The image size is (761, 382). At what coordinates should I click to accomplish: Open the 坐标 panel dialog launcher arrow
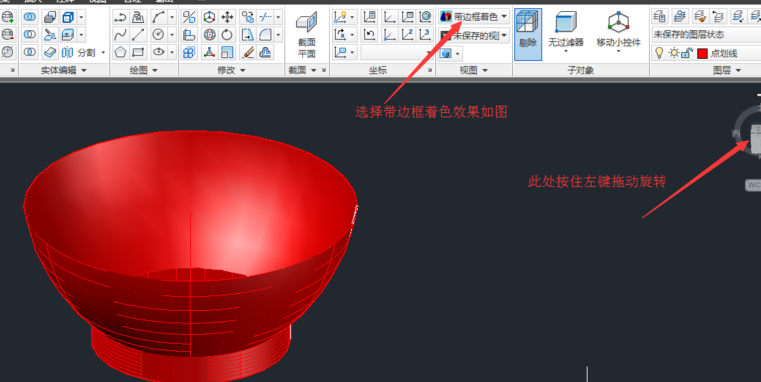[430, 70]
